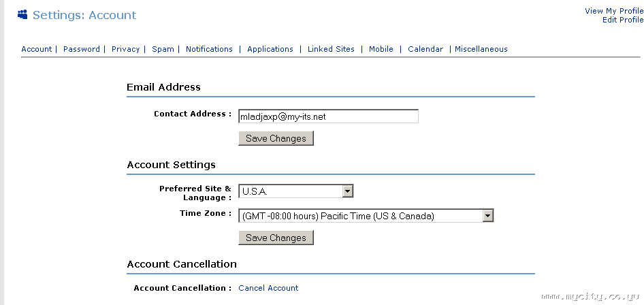Screen dimensions: 644x305
Task: Click the Contact Address email field
Action: point(328,116)
